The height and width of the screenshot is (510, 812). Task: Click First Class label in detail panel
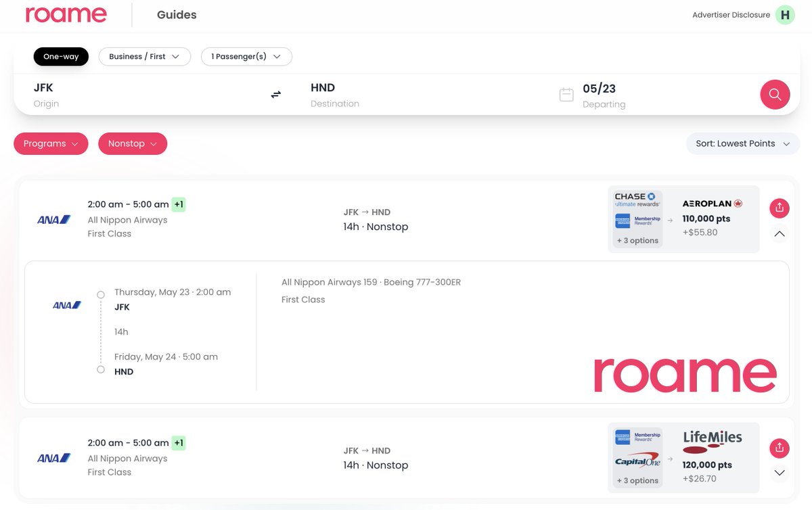(303, 300)
